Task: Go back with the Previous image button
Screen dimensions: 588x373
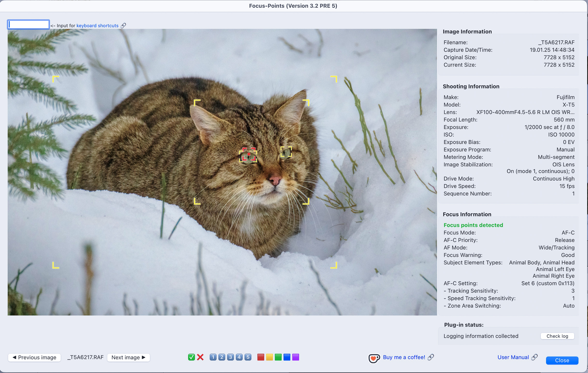Action: [34, 357]
